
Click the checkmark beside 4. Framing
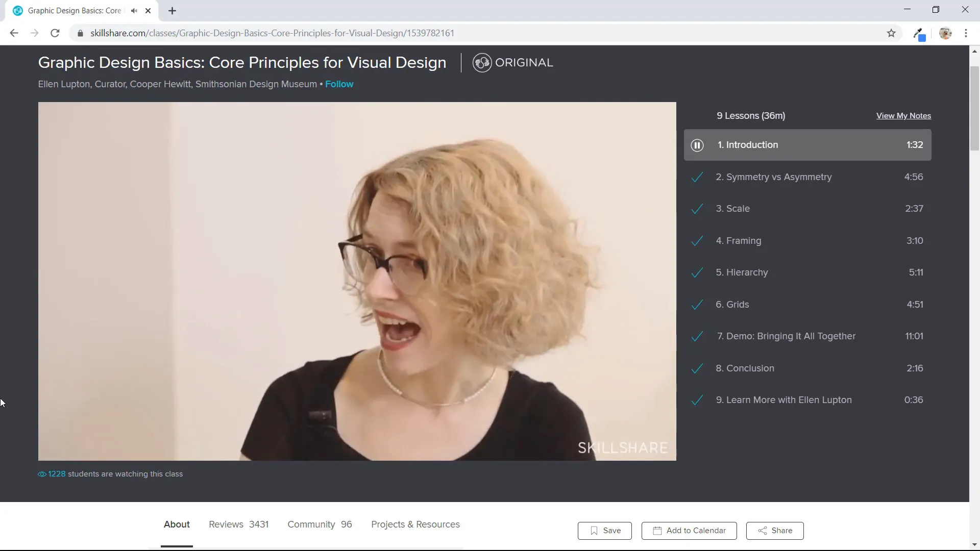pos(697,241)
